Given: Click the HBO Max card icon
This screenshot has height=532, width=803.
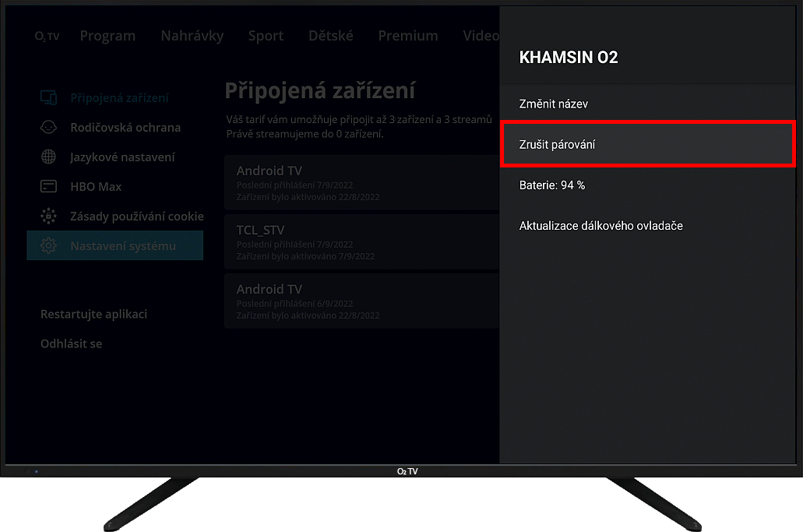Looking at the screenshot, I should (48, 187).
